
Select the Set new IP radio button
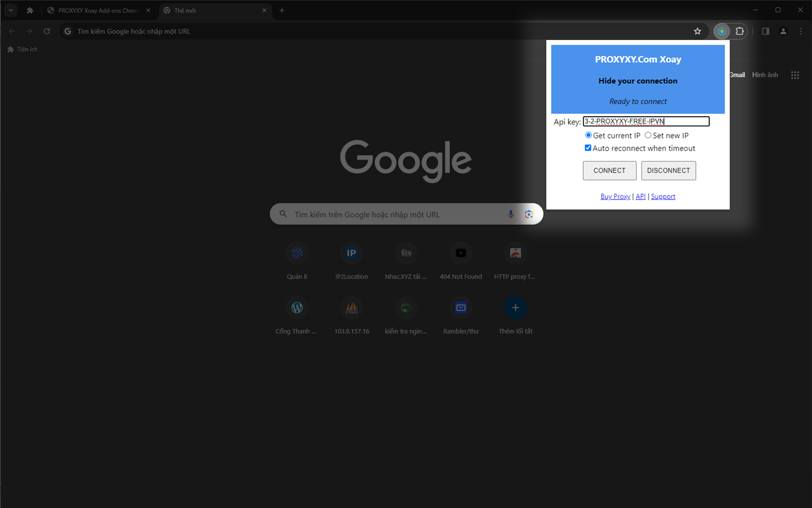[648, 135]
